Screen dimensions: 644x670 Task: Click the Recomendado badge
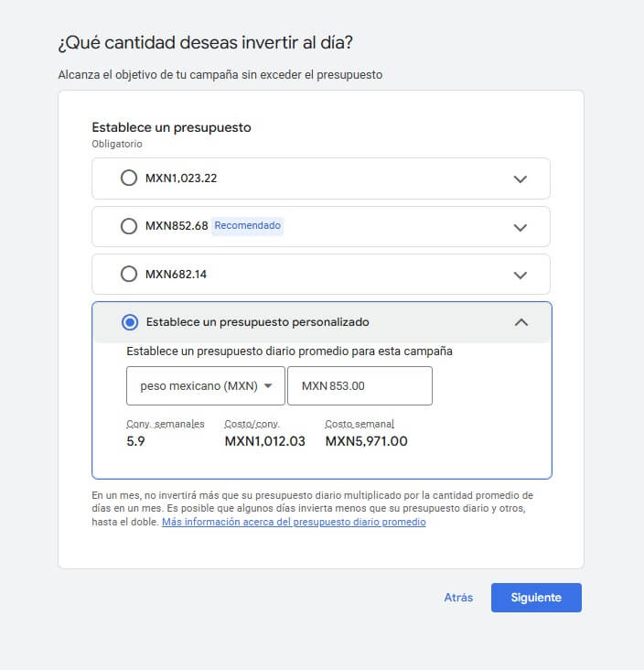coord(248,225)
